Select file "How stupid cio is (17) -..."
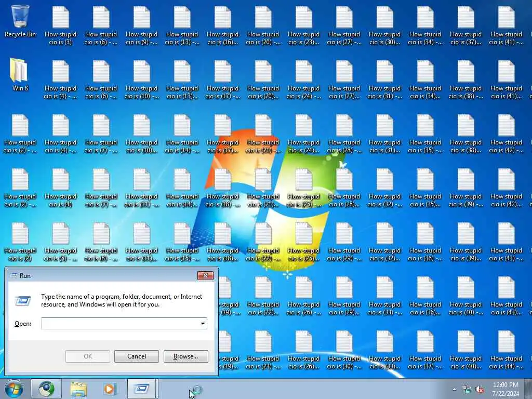The image size is (532, 399). pos(222,79)
